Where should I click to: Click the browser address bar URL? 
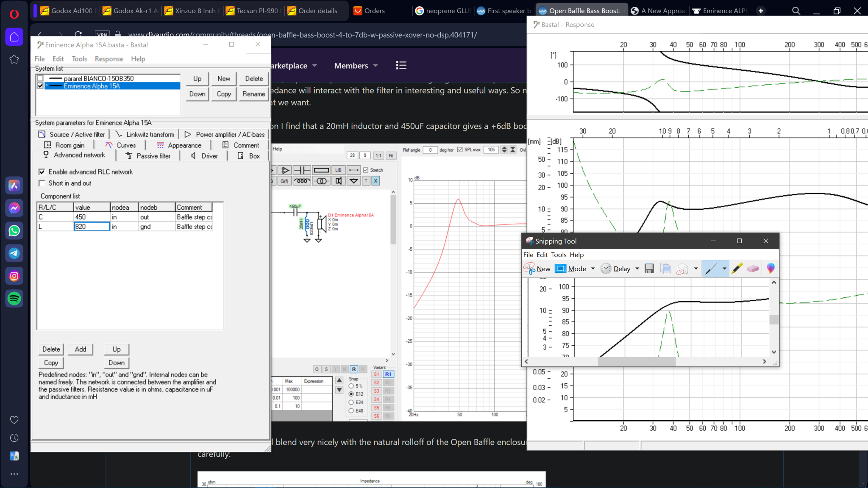point(303,35)
